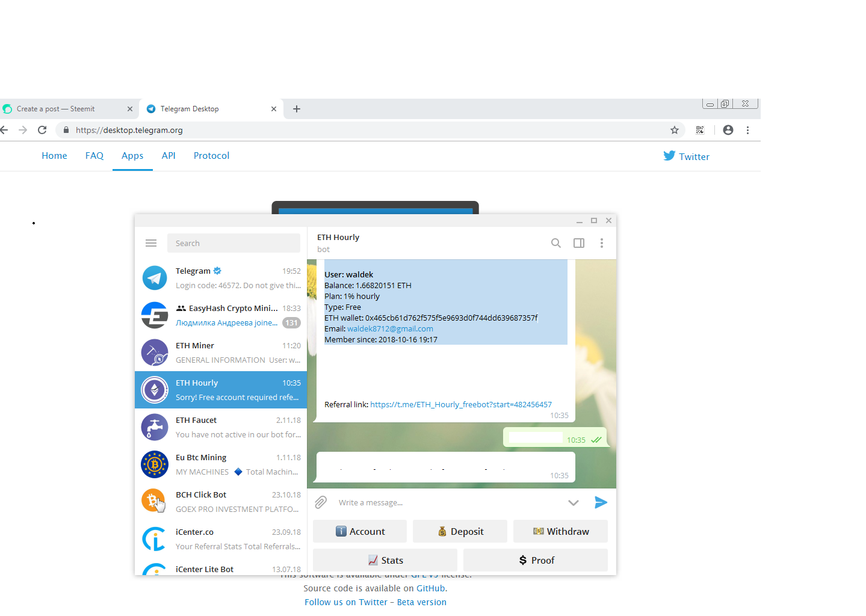Focus the Telegram Search field

234,243
